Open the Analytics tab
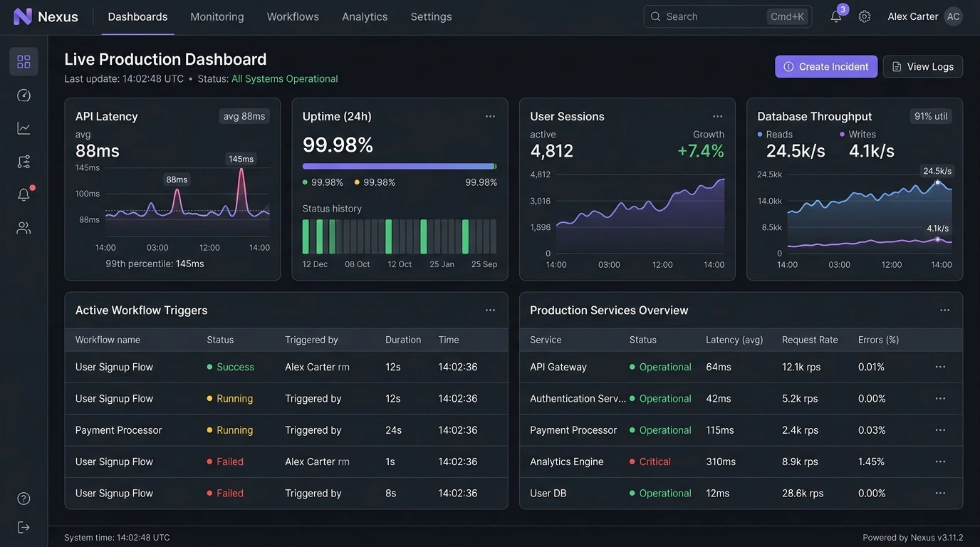The height and width of the screenshot is (547, 980). (365, 16)
